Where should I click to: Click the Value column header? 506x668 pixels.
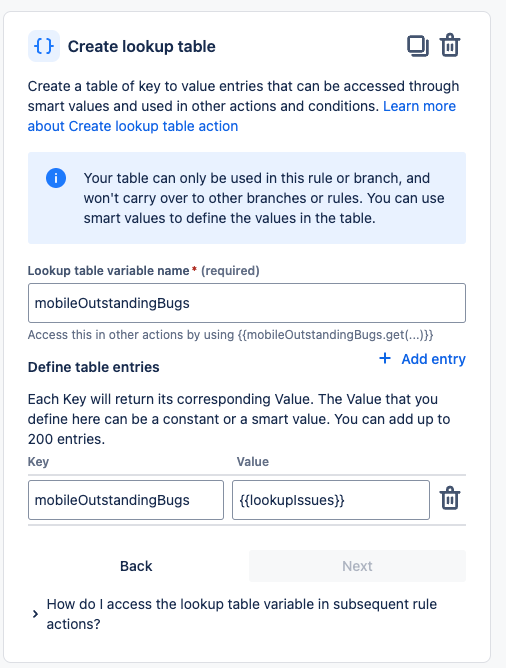253,462
